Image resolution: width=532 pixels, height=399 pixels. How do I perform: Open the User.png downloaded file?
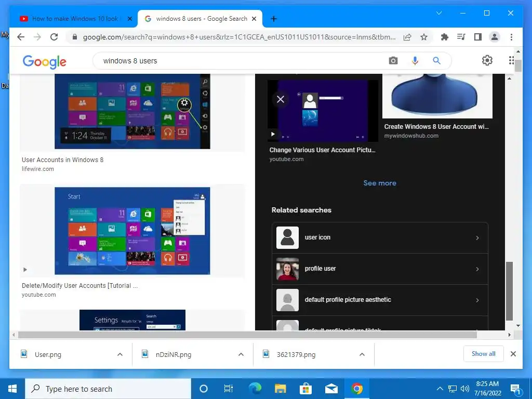48,354
